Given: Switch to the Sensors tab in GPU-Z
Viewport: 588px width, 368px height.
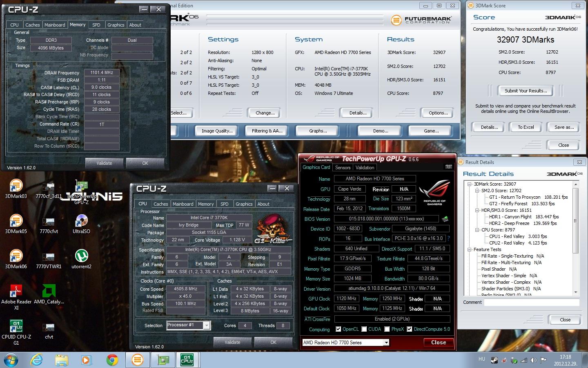Looking at the screenshot, I should pos(343,168).
